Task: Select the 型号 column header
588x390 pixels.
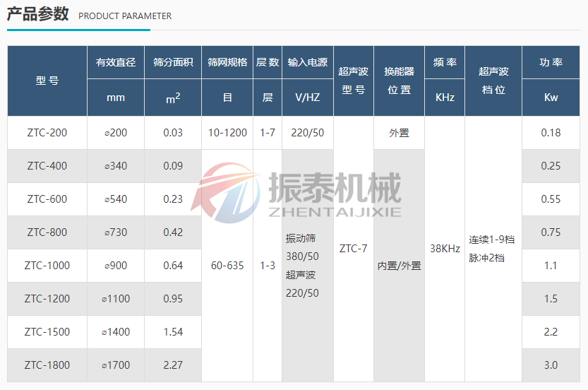Action: click(47, 81)
